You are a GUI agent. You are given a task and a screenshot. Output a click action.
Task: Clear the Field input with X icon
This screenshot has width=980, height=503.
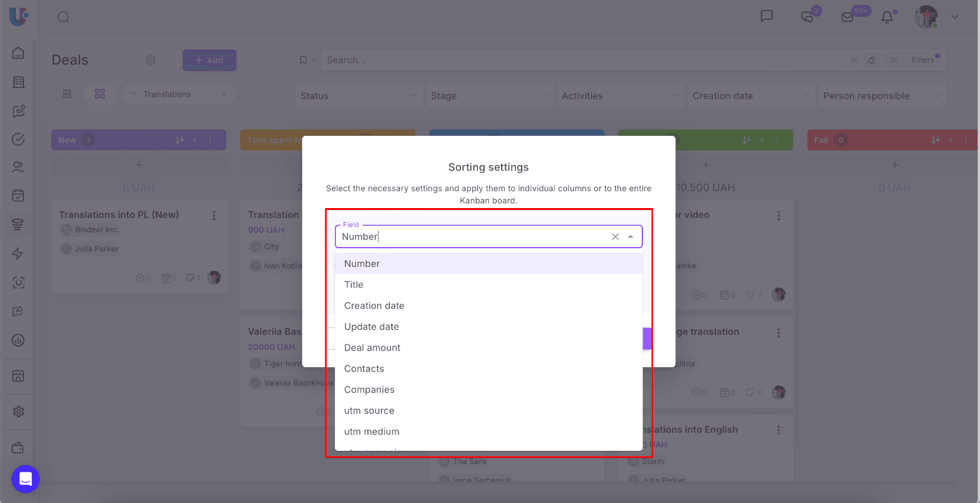615,237
